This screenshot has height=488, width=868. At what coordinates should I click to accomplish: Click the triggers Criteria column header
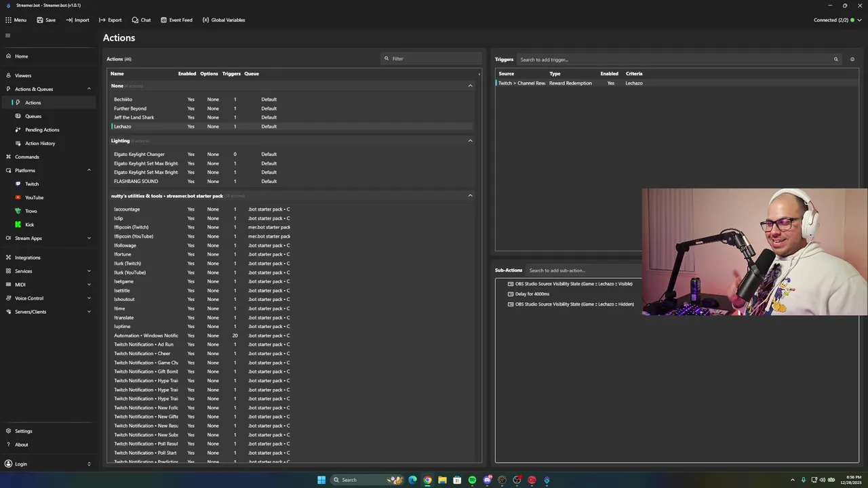tap(634, 73)
